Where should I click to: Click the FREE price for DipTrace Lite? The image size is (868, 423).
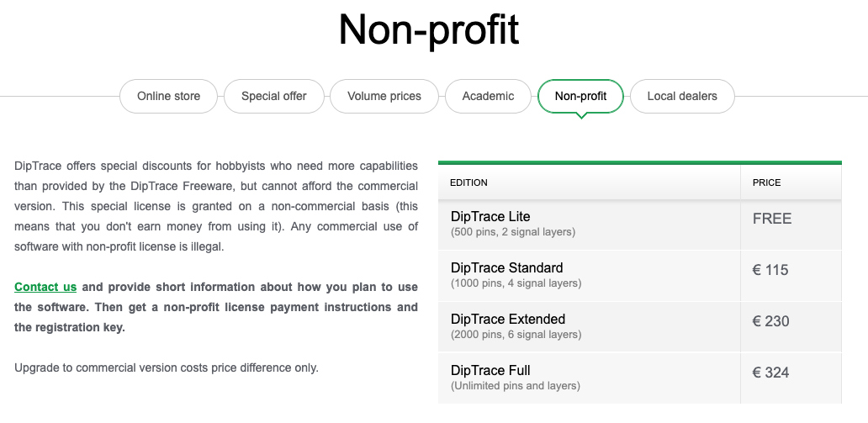click(772, 219)
